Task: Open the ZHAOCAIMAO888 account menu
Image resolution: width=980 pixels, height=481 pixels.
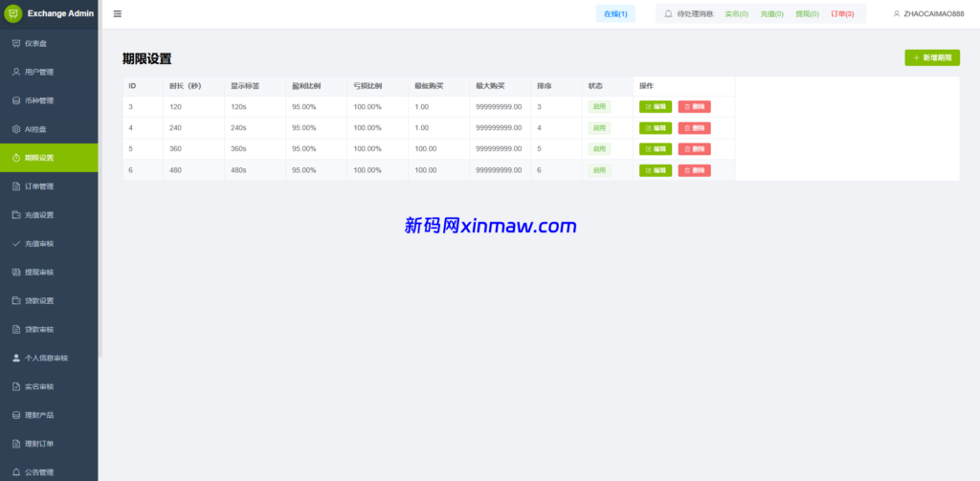Action: (x=928, y=13)
